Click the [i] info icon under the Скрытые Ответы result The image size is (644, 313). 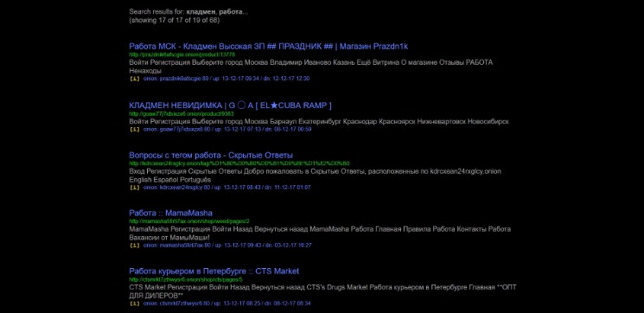click(x=135, y=188)
